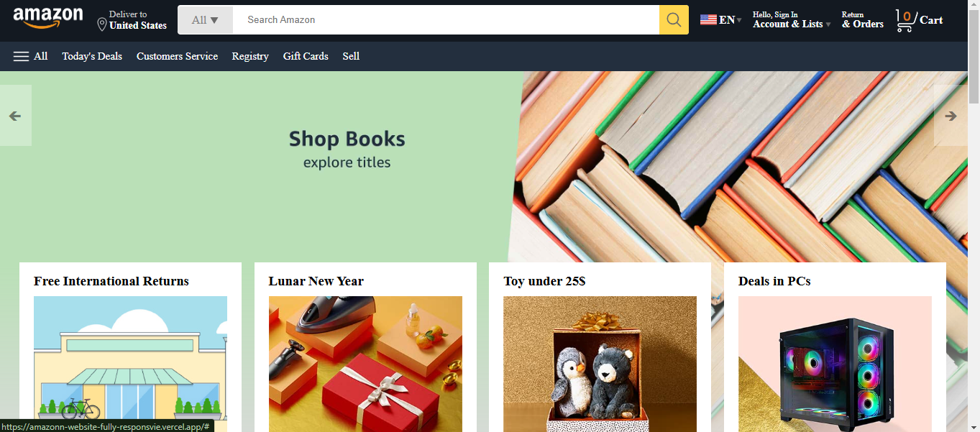Open Today's Deals nav item
The height and width of the screenshot is (432, 980).
pyautogui.click(x=92, y=56)
